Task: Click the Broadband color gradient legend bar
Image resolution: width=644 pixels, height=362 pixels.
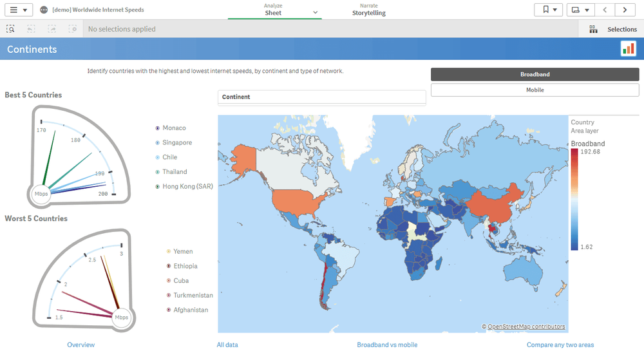Action: [x=574, y=199]
